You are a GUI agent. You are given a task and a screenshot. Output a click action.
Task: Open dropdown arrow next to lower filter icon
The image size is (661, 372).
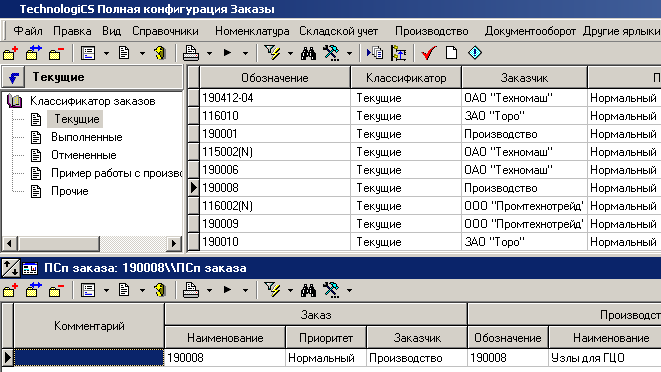(x=290, y=291)
